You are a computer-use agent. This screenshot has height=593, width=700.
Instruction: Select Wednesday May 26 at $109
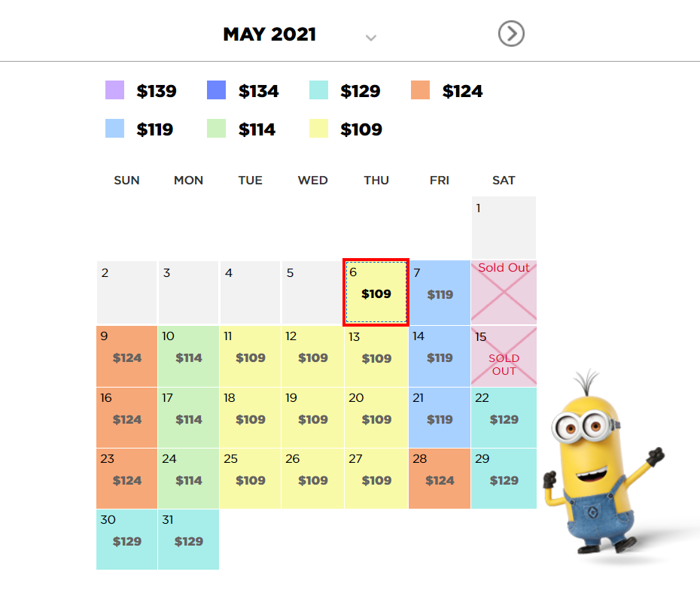click(x=312, y=479)
